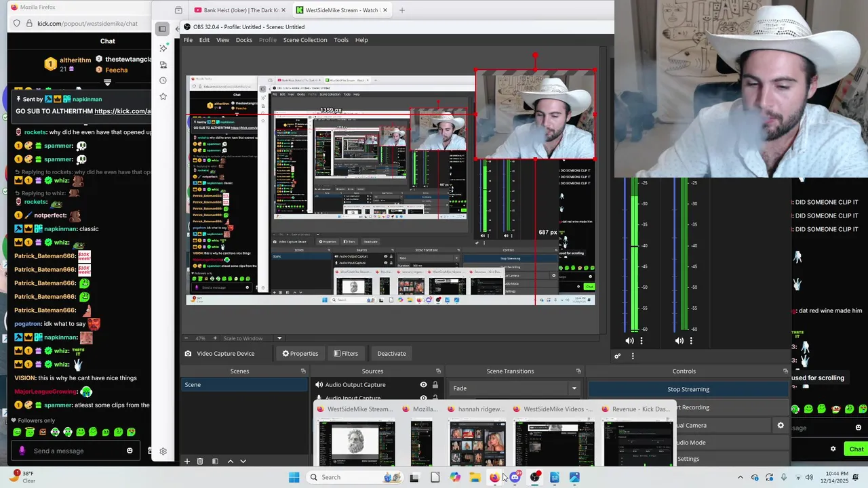
Task: Open File Explorer from the taskbar
Action: coord(475,477)
